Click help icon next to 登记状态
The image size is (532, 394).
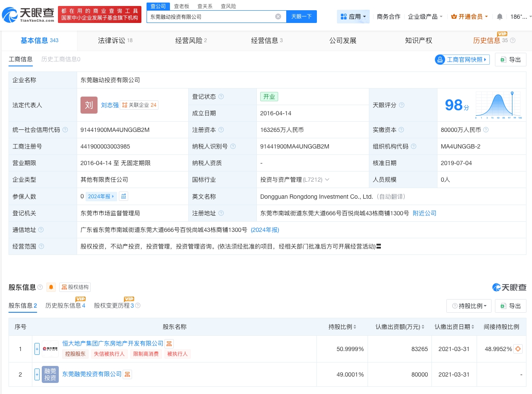(x=221, y=97)
